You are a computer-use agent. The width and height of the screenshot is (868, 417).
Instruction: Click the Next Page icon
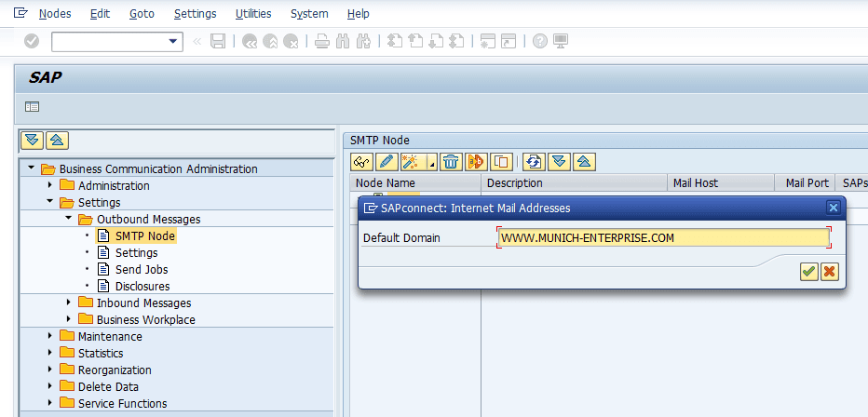tap(436, 42)
